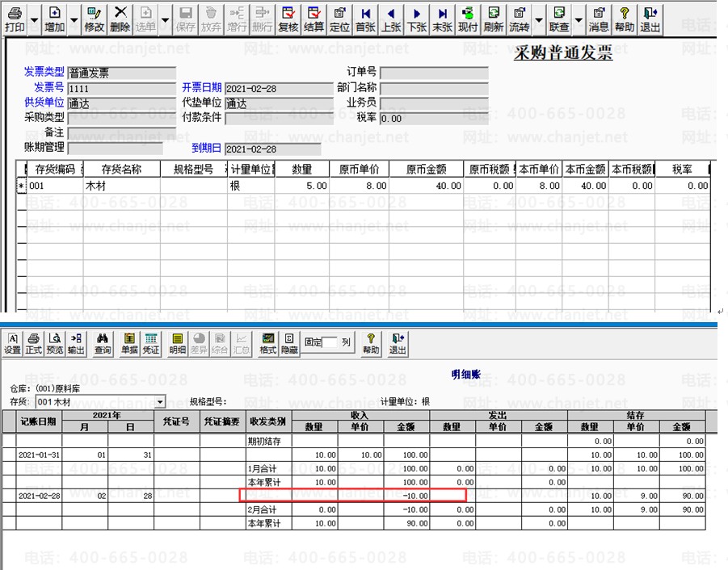
Task: Click the 格式 format icon
Action: tap(268, 344)
